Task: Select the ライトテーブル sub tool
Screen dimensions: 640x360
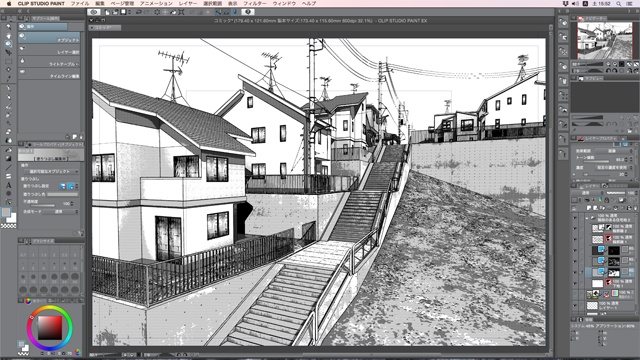Action: pyautogui.click(x=49, y=62)
